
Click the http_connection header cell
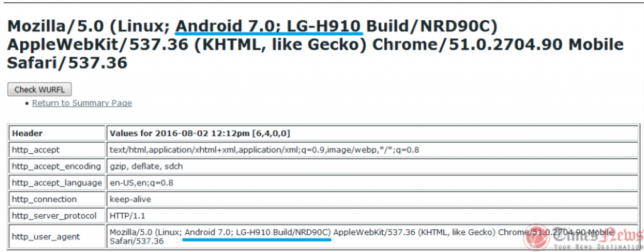pos(57,199)
